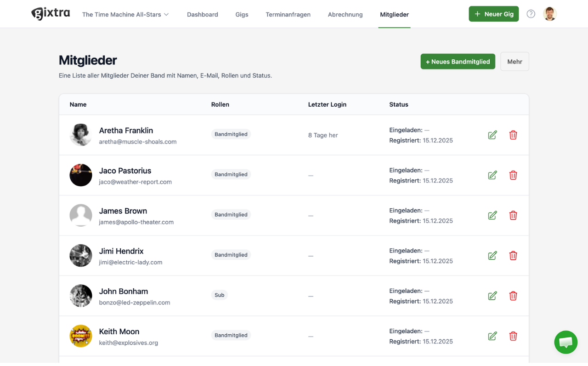This screenshot has height=366, width=588.
Task: Delete Keith Moon via trash icon
Action: (513, 336)
